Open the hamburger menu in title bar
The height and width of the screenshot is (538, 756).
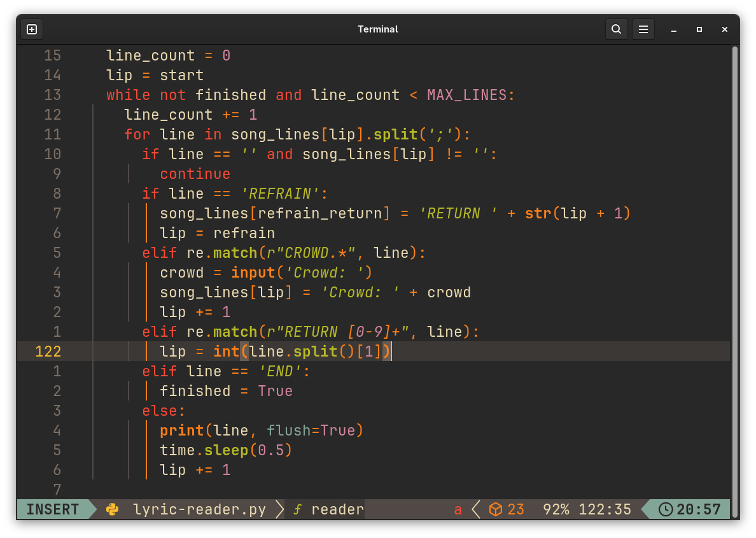[x=643, y=29]
